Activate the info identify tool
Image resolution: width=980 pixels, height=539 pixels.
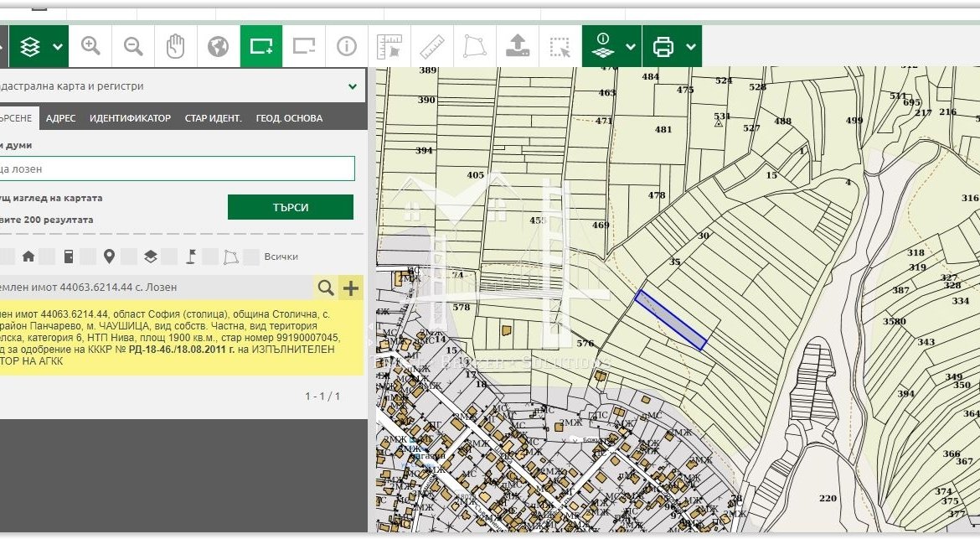tap(347, 47)
